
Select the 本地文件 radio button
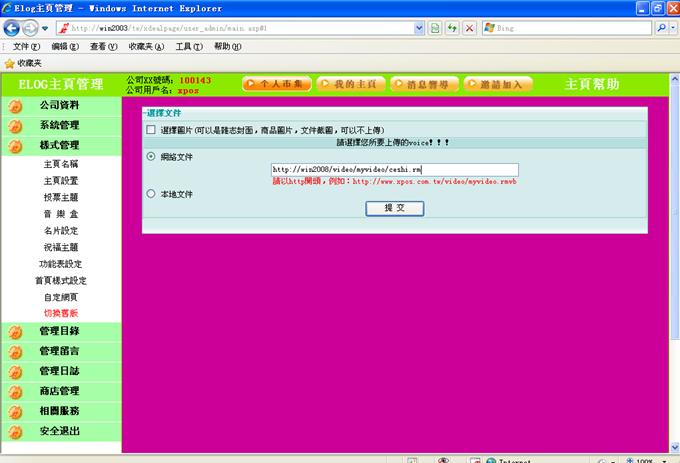pos(151,194)
